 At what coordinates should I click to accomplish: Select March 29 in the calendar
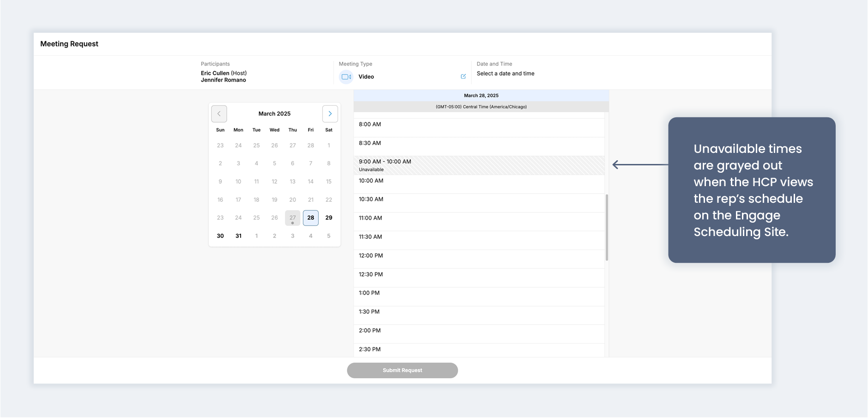tap(329, 218)
